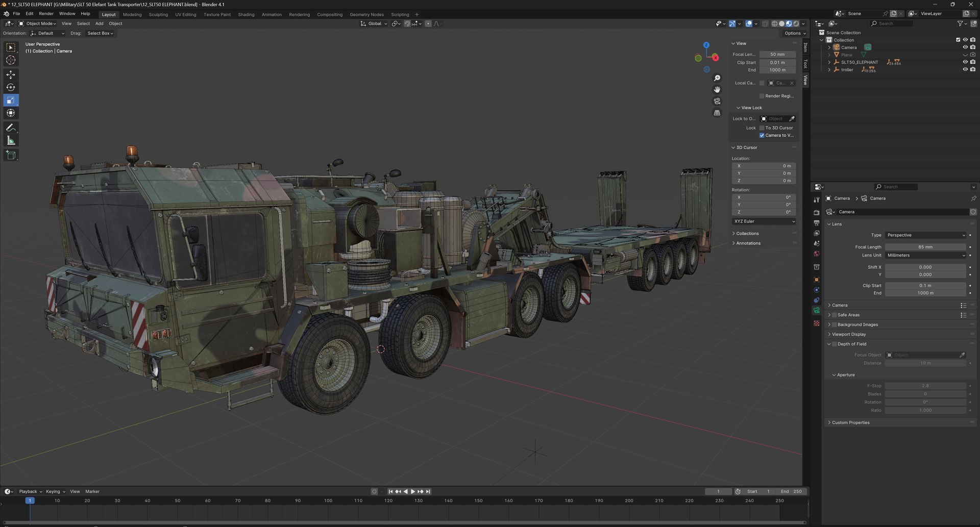This screenshot has width=980, height=527.
Task: Click frame 100 on the timeline ruler
Action: click(328, 501)
